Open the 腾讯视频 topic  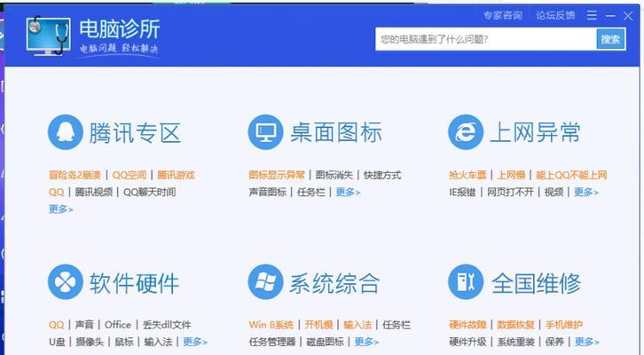coord(94,193)
